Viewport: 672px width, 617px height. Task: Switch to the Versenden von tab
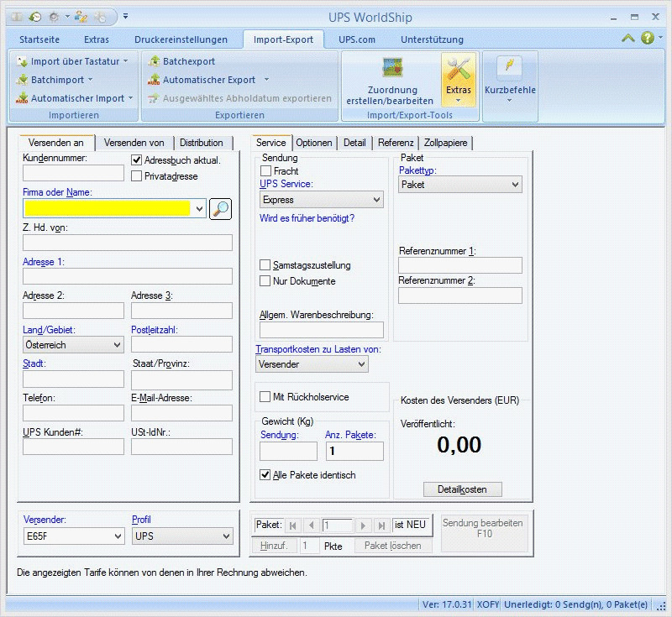[134, 143]
